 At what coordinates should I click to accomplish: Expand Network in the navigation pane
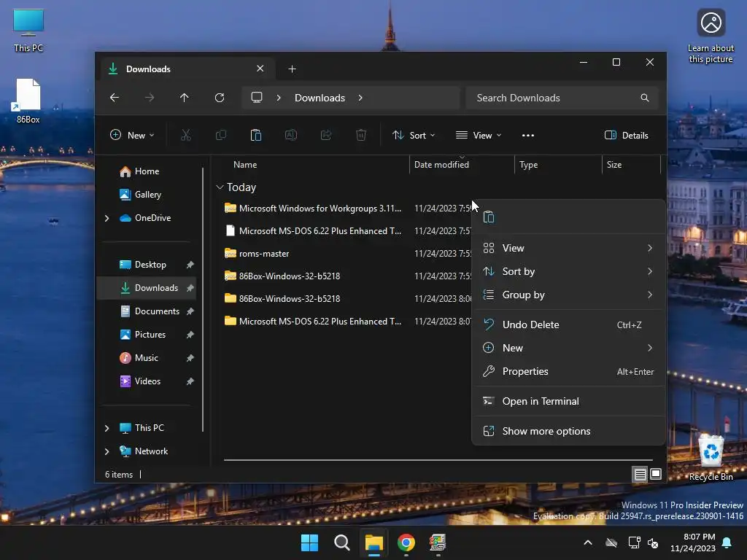pos(107,451)
